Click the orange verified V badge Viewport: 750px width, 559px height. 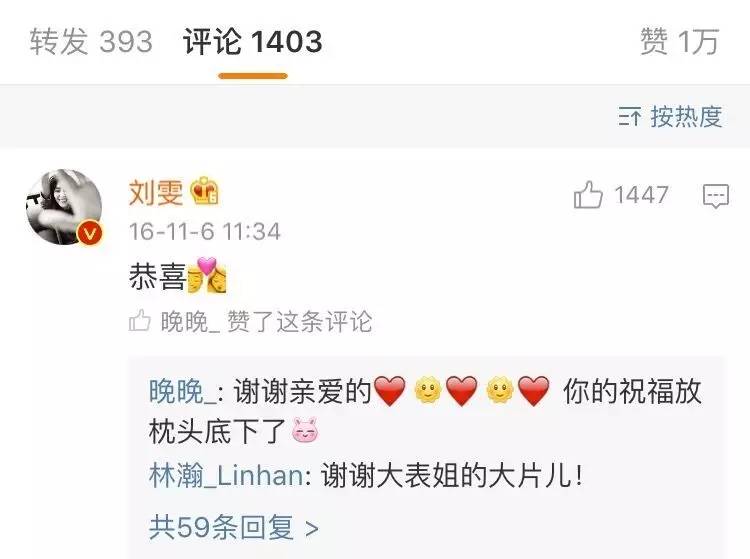point(89,233)
